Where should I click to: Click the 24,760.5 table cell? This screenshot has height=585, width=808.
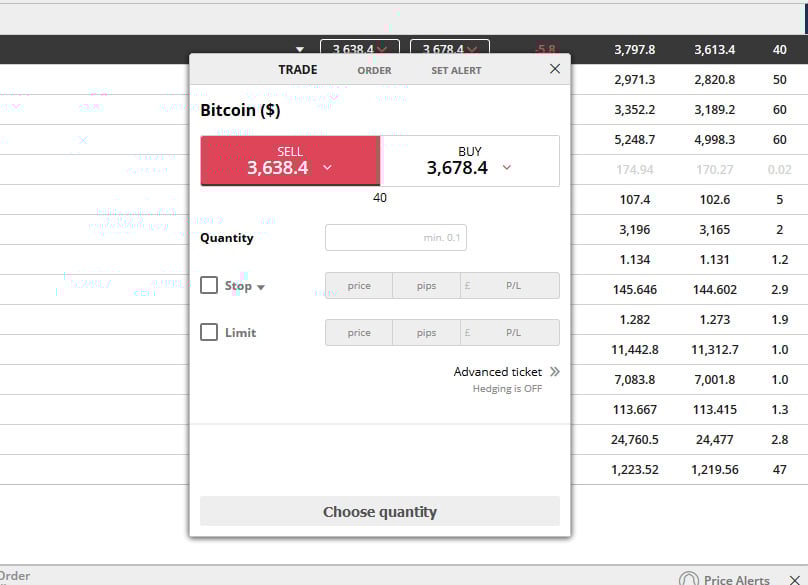click(635, 440)
